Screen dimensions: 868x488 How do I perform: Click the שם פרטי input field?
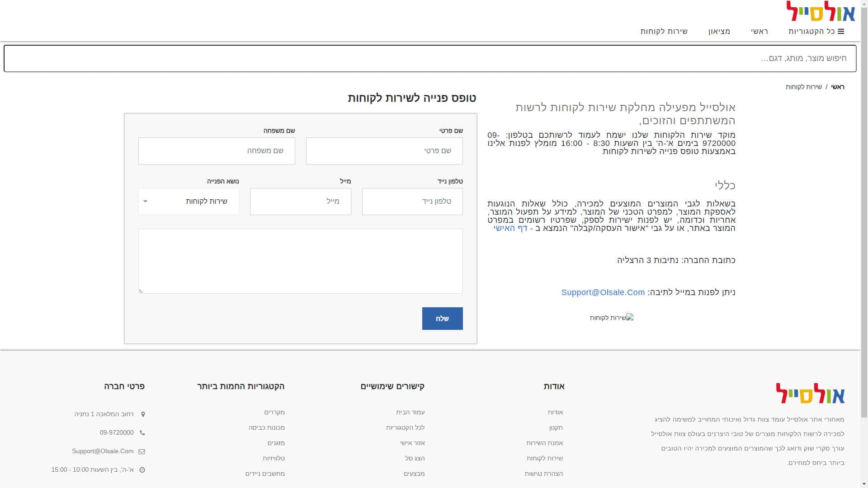(x=384, y=151)
